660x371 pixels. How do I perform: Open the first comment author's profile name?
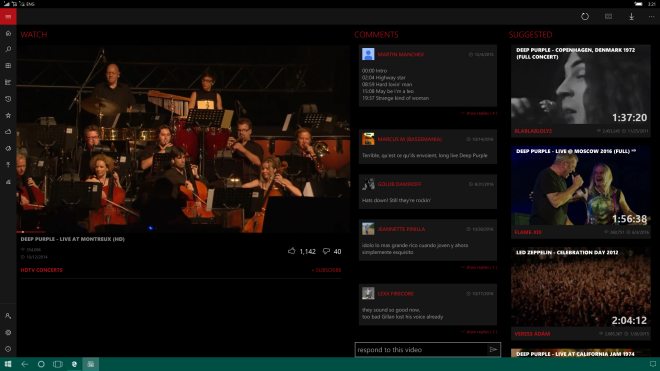pos(400,55)
